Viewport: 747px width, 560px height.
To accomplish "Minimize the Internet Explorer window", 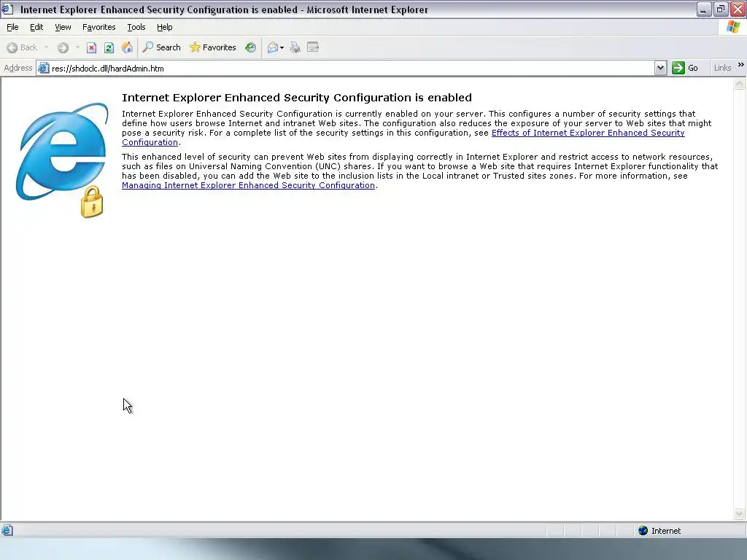I will click(704, 9).
